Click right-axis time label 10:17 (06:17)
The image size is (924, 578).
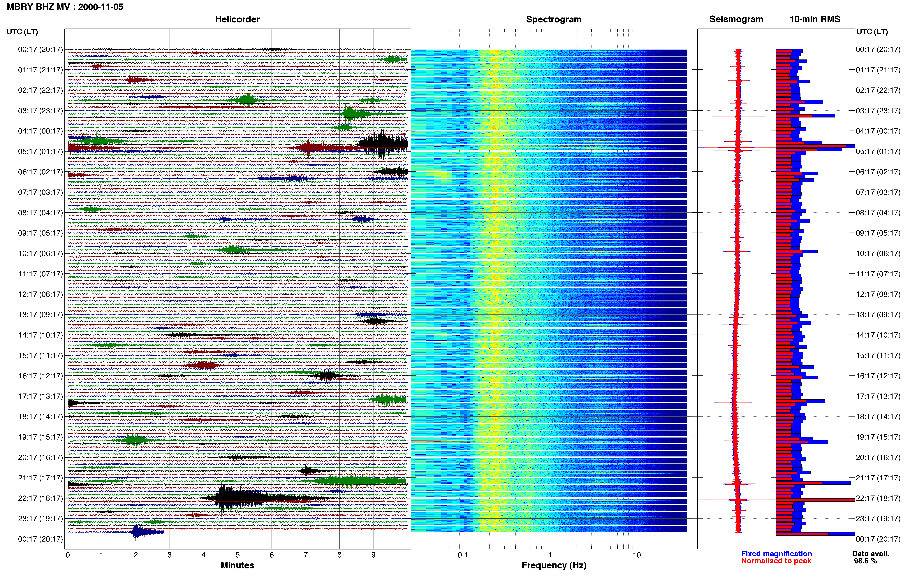(878, 253)
